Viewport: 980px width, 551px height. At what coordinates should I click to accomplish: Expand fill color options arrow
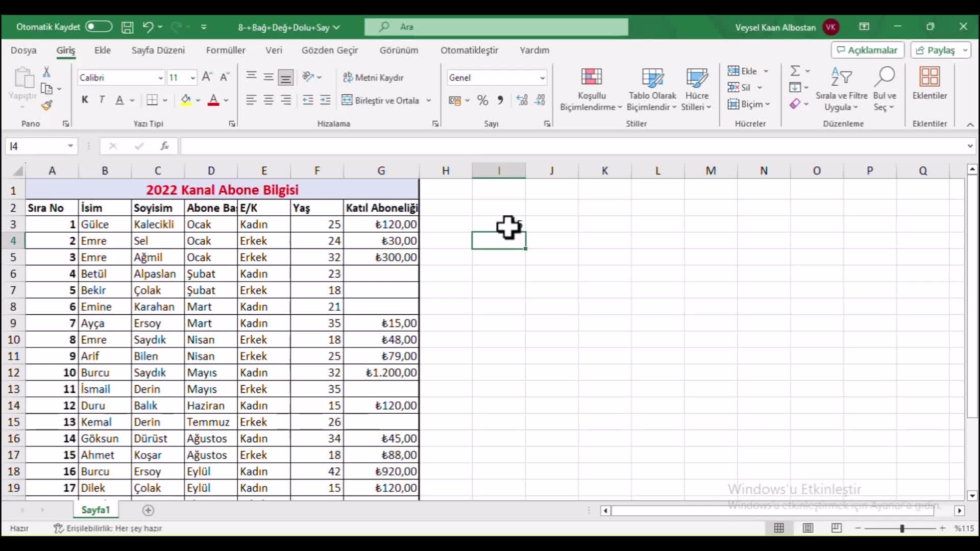coord(198,101)
